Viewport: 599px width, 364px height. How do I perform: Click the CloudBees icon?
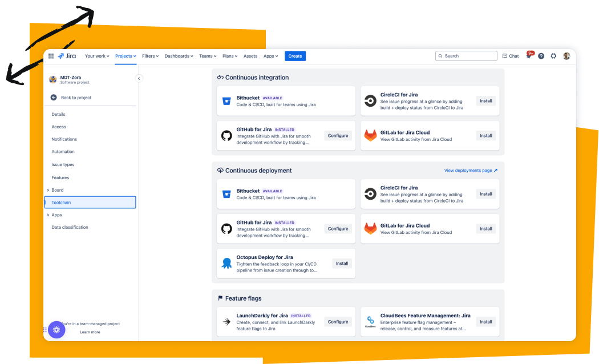(370, 321)
